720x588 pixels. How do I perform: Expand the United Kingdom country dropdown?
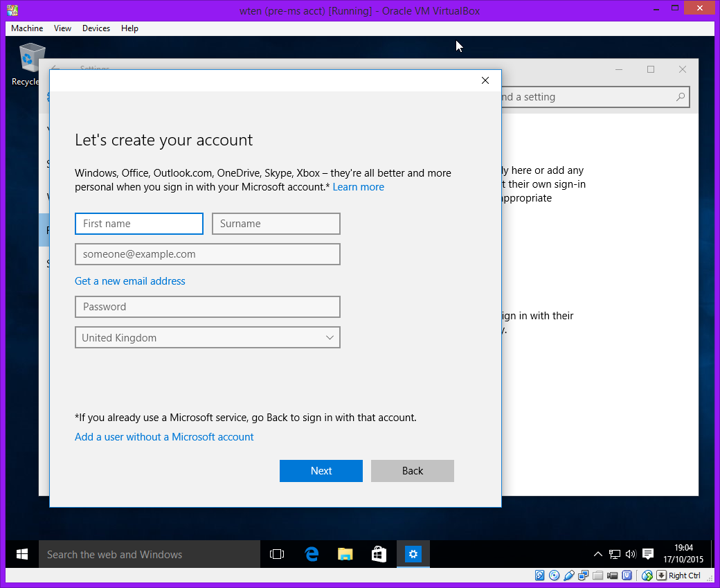coord(208,338)
